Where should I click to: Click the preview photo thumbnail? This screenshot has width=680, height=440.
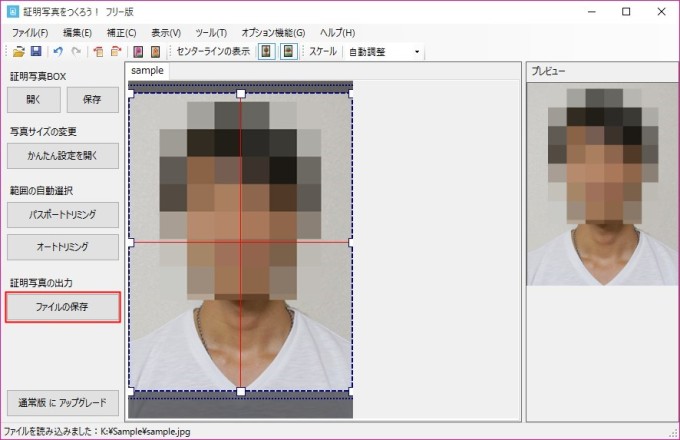(x=597, y=184)
